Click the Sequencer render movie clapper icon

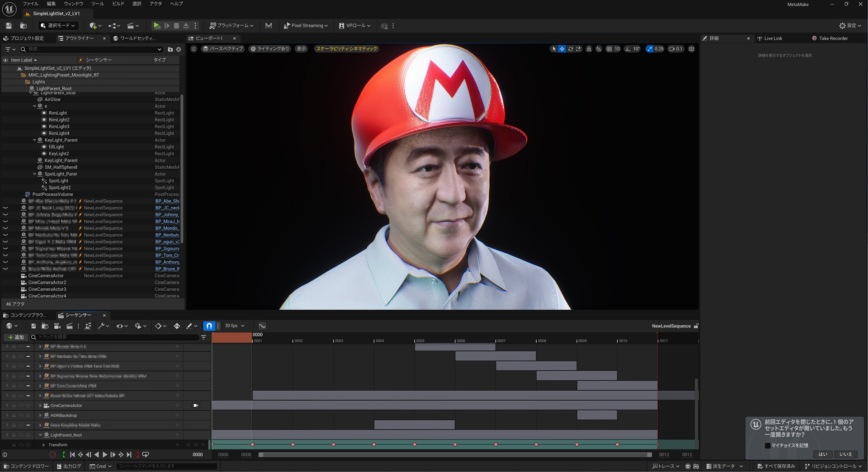pyautogui.click(x=69, y=326)
